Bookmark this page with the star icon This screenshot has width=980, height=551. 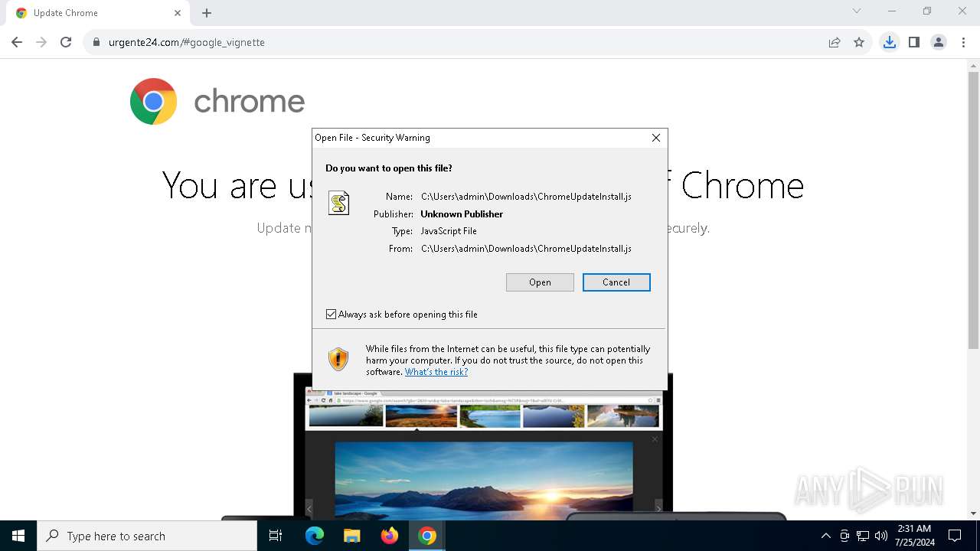(x=859, y=42)
